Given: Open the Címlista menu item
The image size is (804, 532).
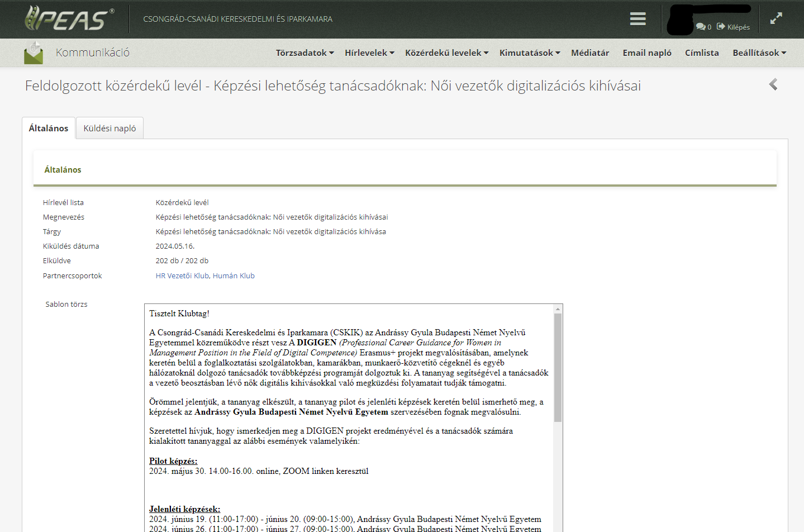Looking at the screenshot, I should 702,53.
